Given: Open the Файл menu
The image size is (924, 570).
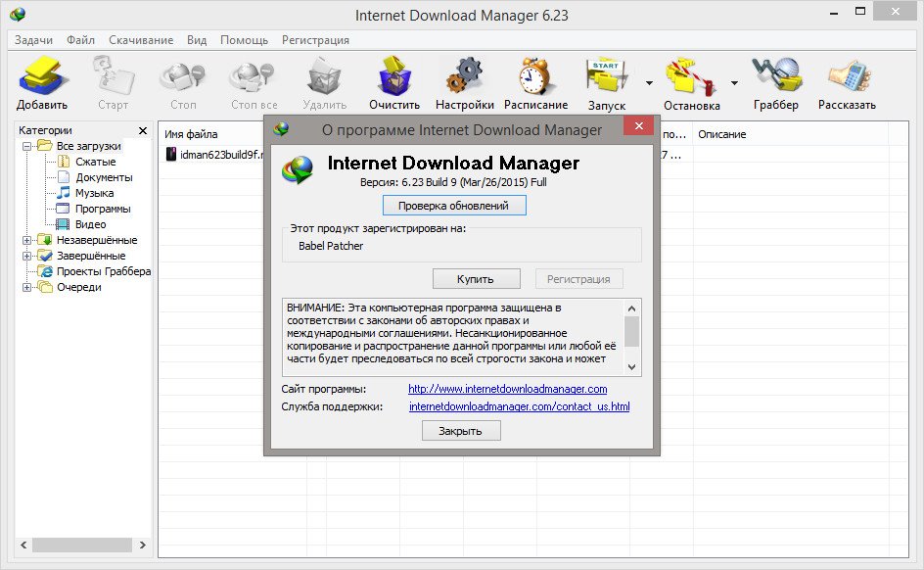Looking at the screenshot, I should click(x=80, y=40).
